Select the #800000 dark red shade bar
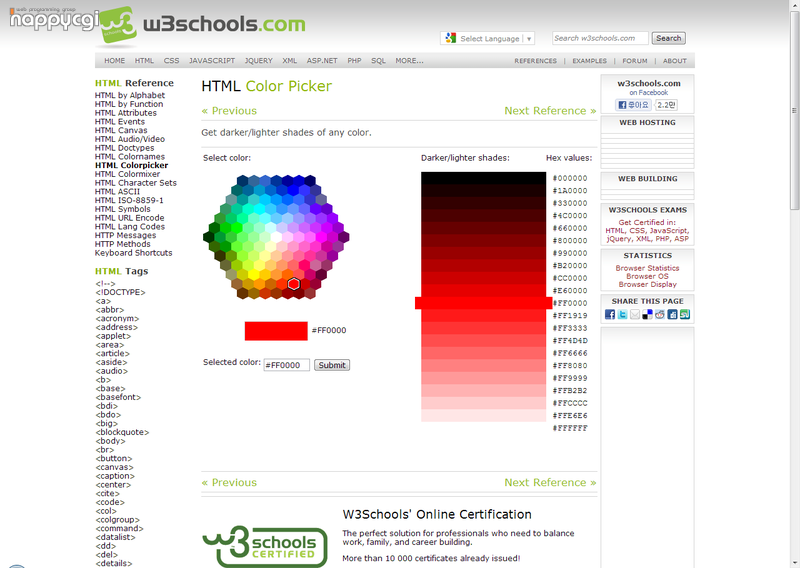 (483, 240)
